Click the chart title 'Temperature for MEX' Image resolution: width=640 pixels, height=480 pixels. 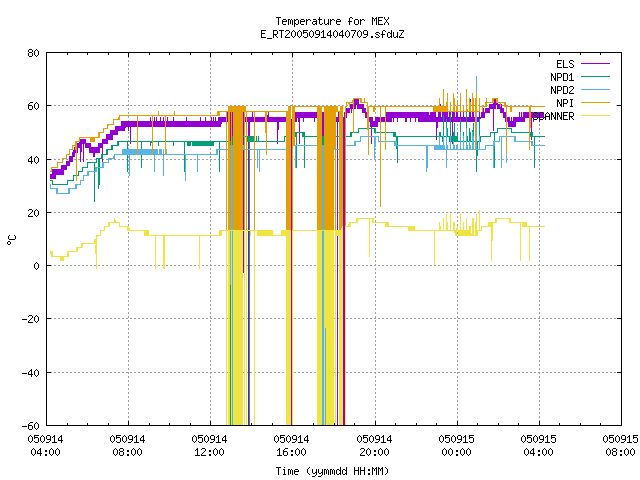[x=332, y=21]
